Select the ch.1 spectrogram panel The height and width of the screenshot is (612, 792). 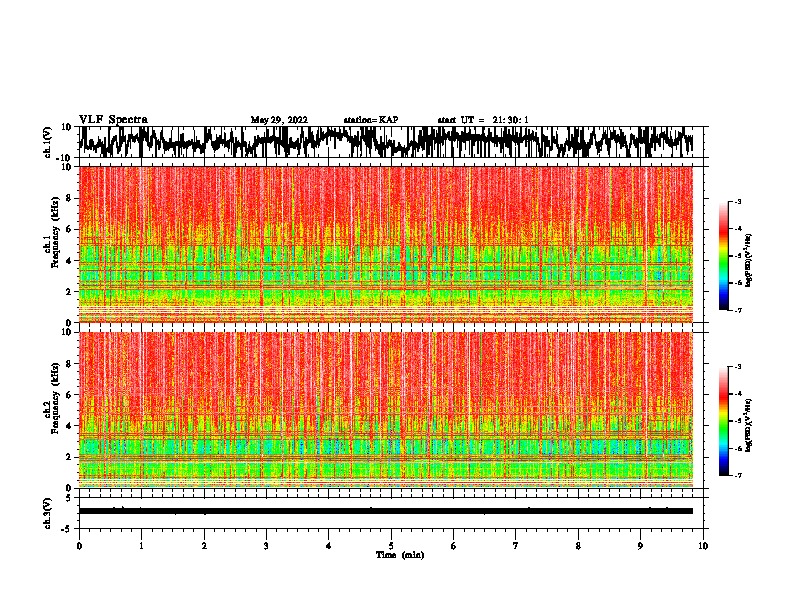tap(391, 244)
